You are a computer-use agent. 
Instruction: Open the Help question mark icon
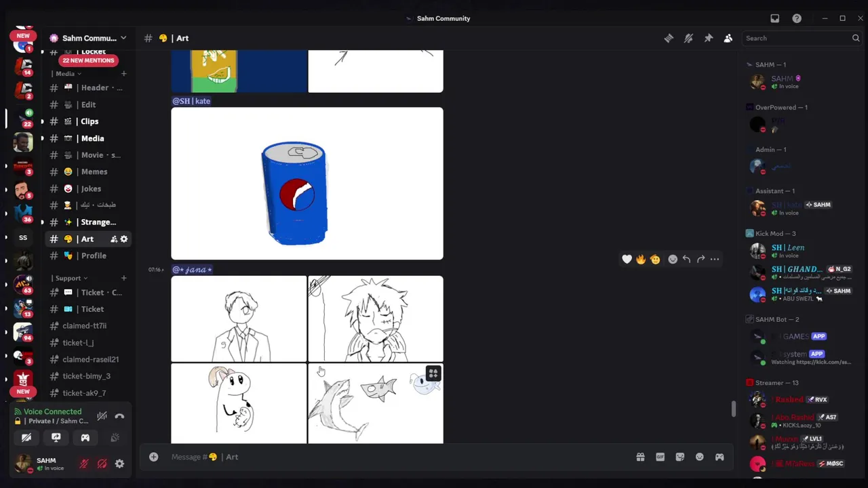pos(797,18)
